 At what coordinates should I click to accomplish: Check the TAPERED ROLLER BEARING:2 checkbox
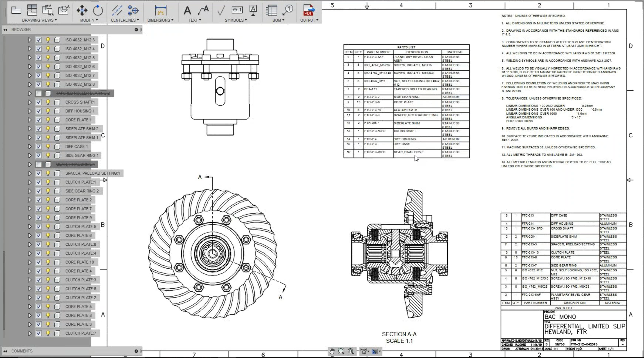pos(39,93)
